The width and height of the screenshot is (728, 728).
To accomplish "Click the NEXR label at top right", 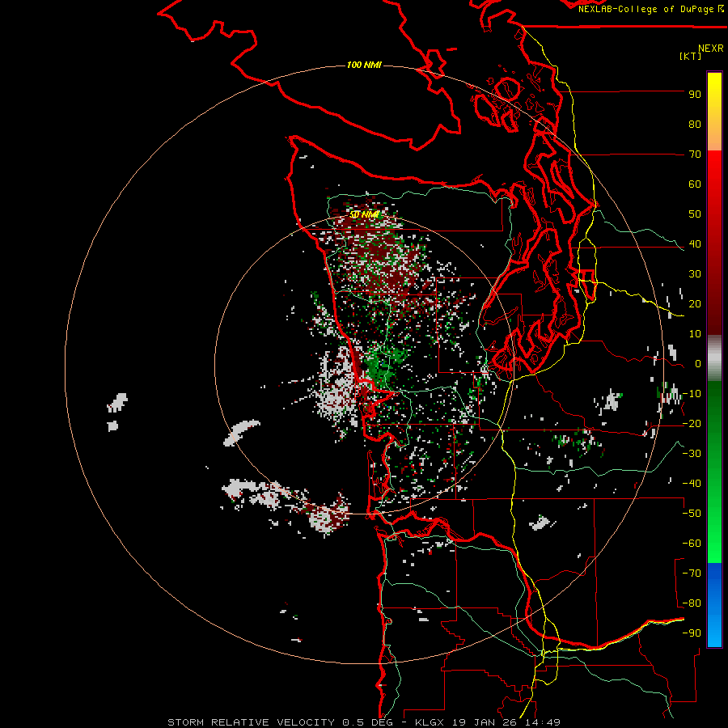I will (711, 49).
